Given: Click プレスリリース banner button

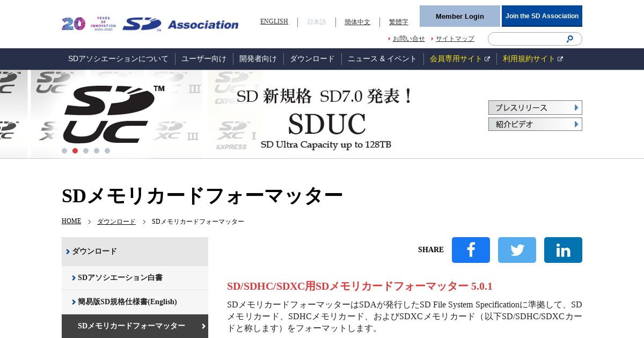Looking at the screenshot, I should coord(535,107).
